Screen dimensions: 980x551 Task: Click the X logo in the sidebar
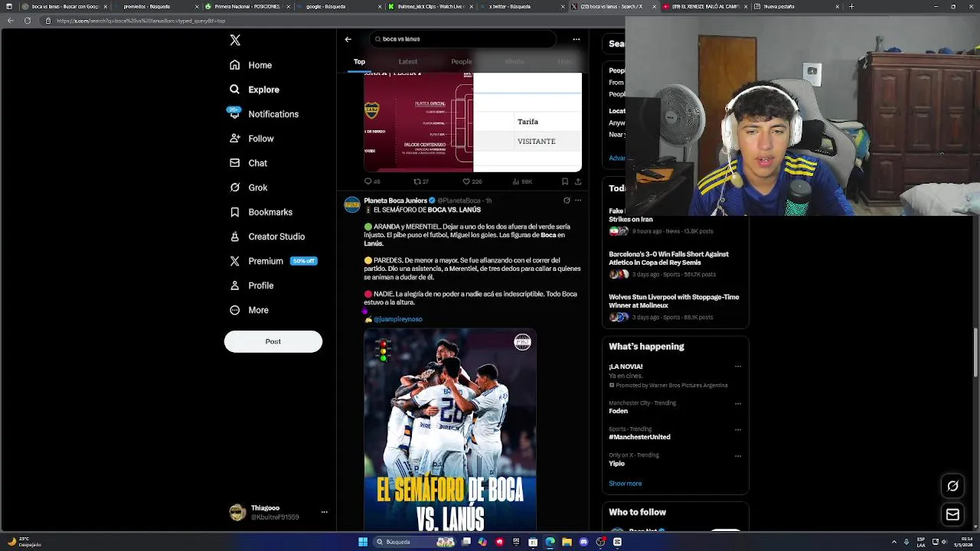pyautogui.click(x=235, y=41)
